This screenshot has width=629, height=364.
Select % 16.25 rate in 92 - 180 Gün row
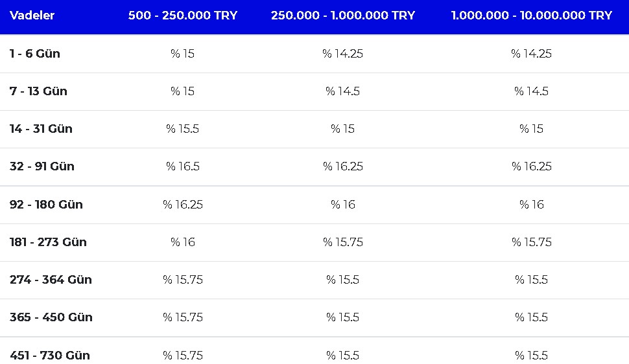coord(183,205)
